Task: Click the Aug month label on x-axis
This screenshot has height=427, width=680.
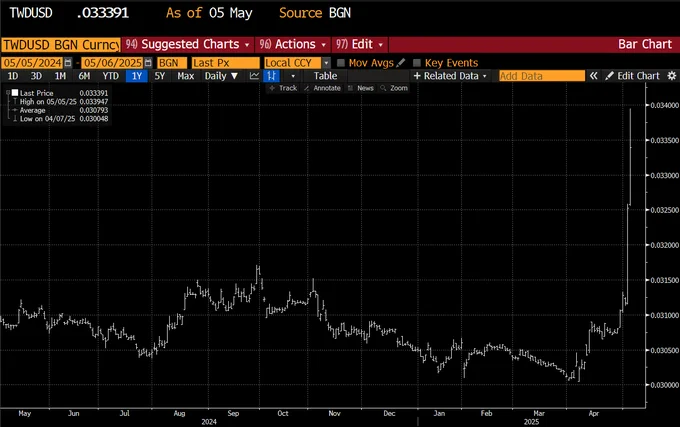Action: coord(180,413)
